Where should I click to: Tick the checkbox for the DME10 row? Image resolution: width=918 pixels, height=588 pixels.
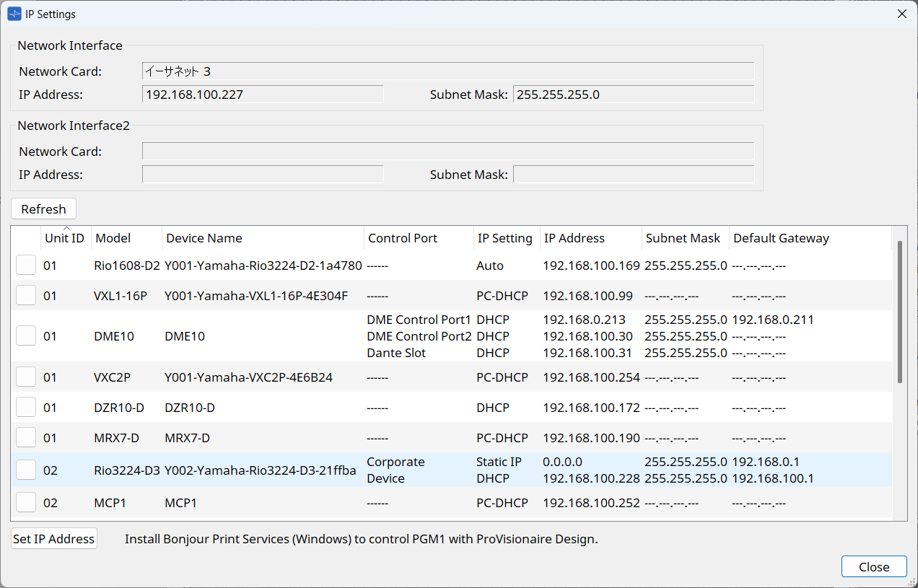pyautogui.click(x=26, y=336)
